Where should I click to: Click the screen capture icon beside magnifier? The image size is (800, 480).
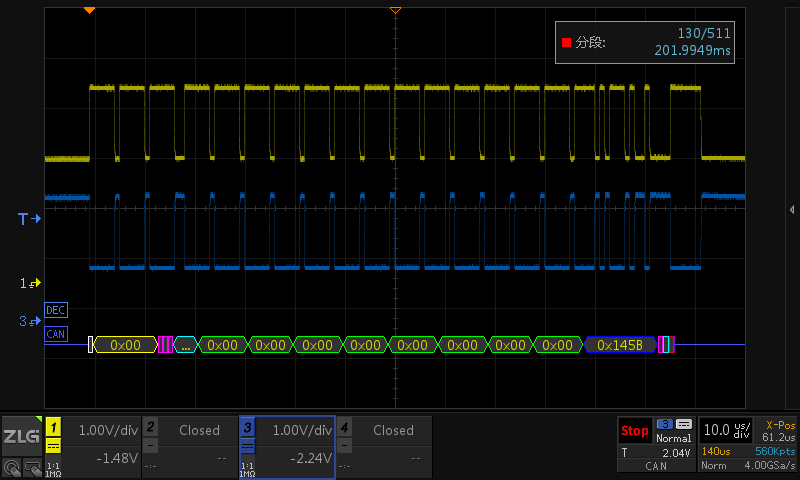pos(33,466)
